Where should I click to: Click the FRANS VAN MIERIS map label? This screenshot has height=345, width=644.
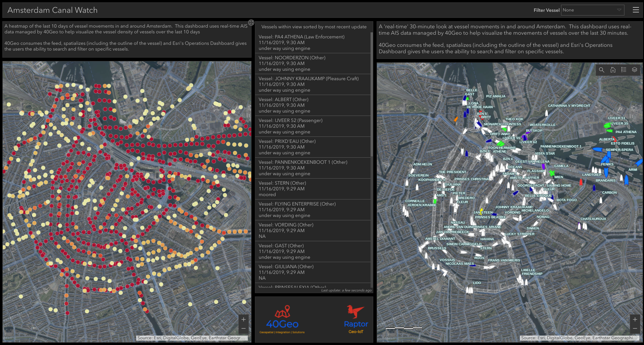tap(504, 260)
